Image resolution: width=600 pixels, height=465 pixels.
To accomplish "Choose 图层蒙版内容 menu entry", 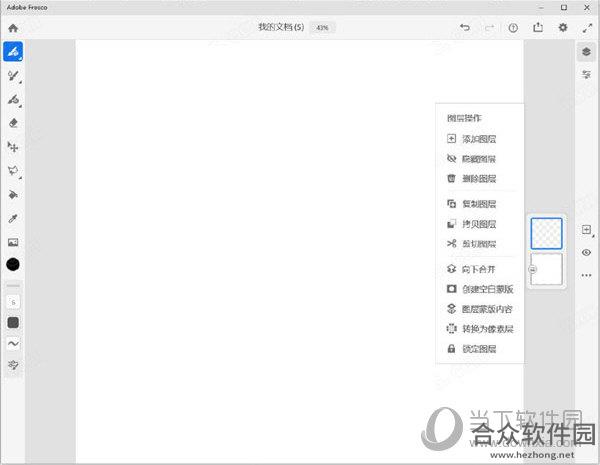I will 480,309.
